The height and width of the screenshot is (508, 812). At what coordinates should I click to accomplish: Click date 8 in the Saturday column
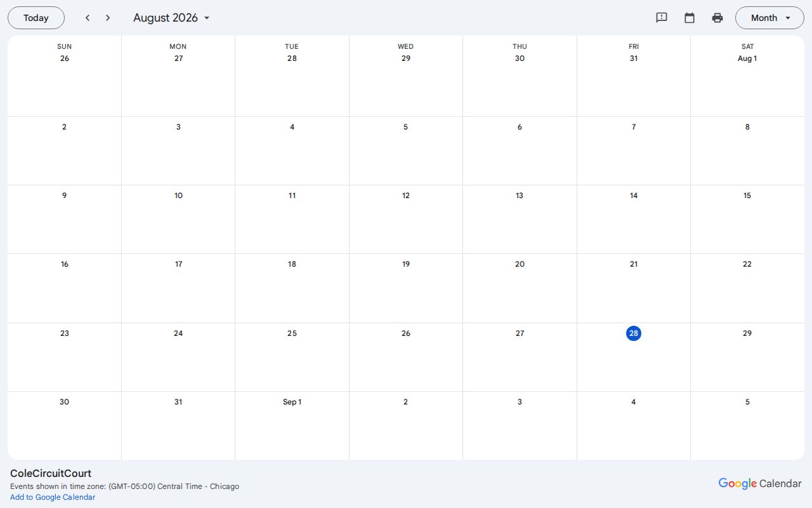tap(747, 127)
